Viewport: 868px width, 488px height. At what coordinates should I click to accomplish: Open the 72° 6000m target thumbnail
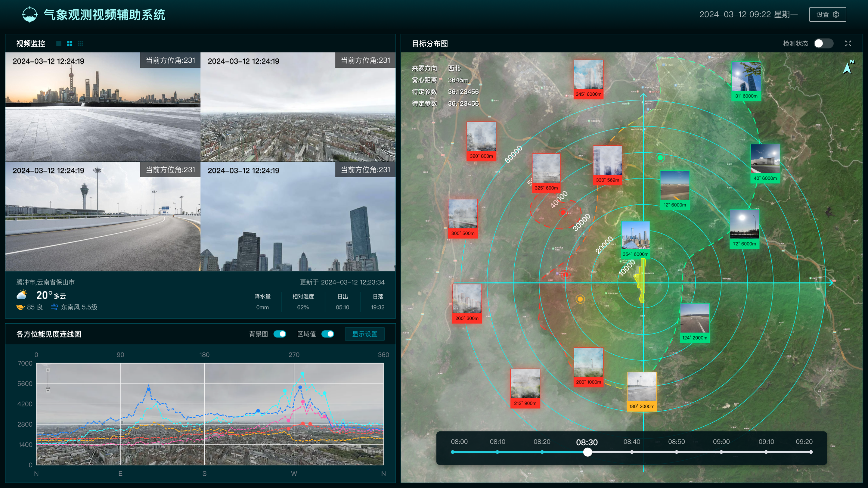tap(744, 229)
